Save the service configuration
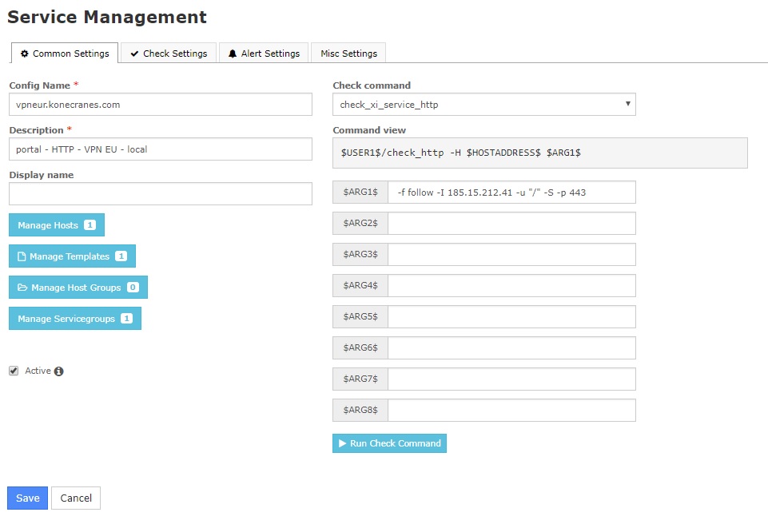This screenshot has height=532, width=768. pyautogui.click(x=28, y=498)
